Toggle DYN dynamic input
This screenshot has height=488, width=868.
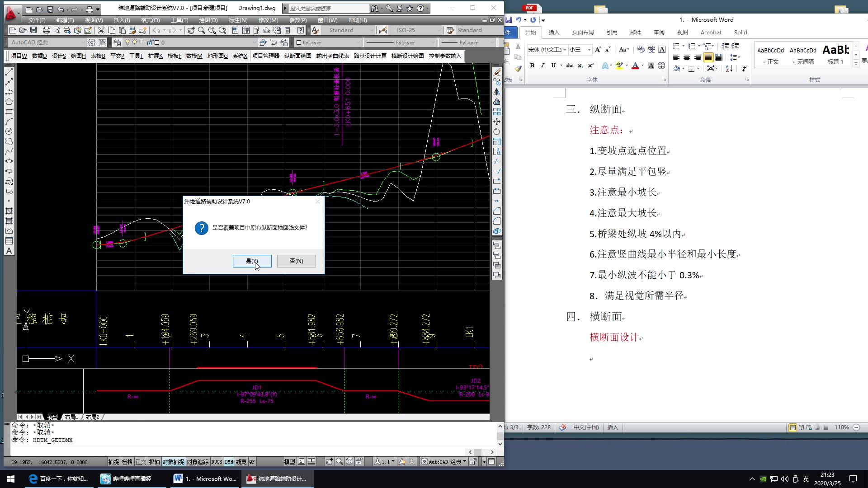click(x=229, y=462)
